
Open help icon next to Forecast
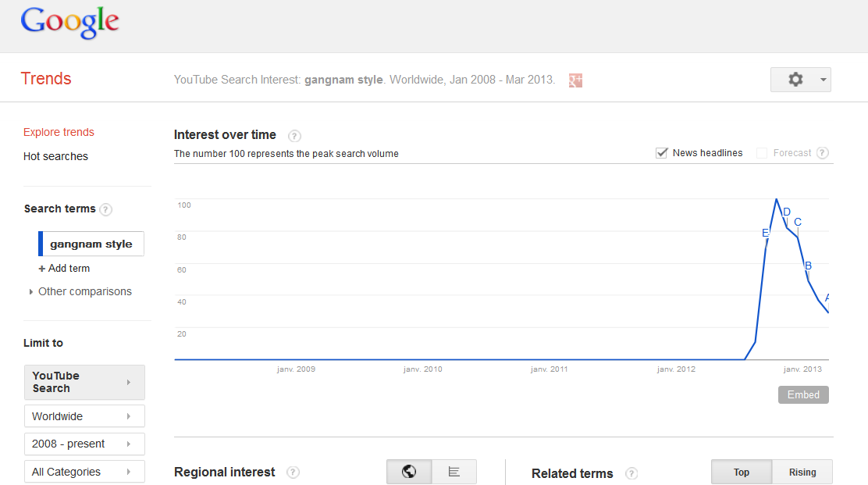[823, 153]
